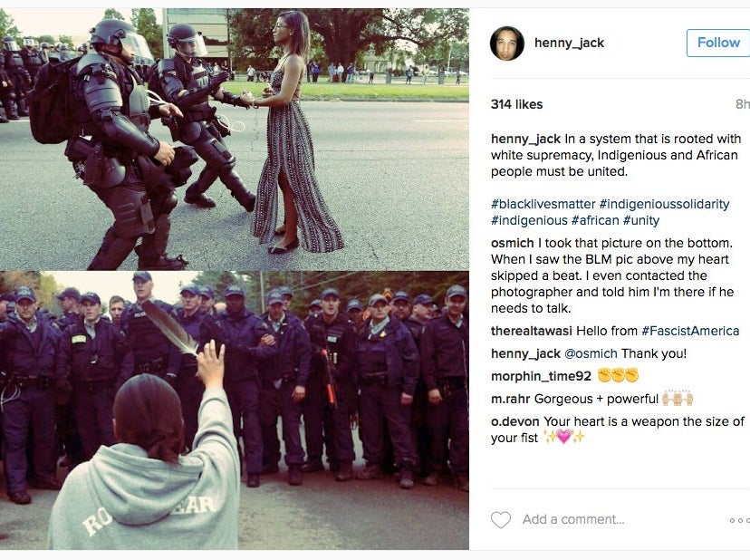Click the heart like icon
750x560 pixels.
point(501,520)
